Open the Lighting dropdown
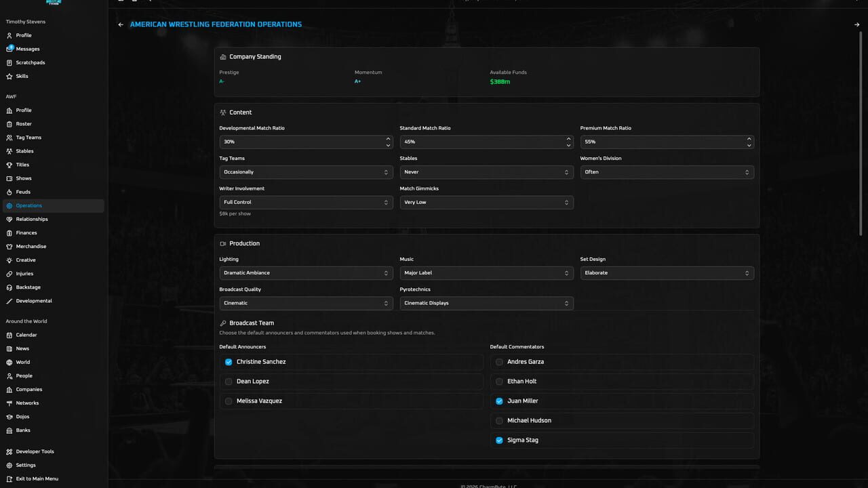The image size is (868, 488). [x=306, y=273]
